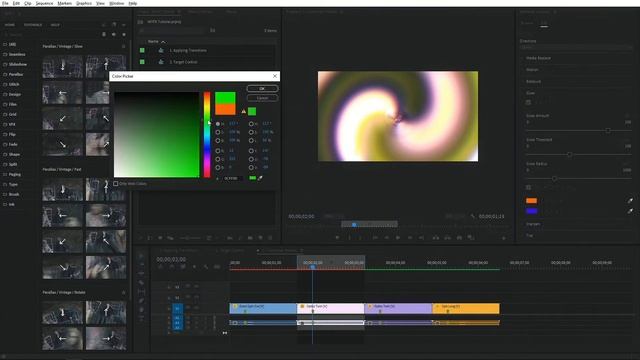Click eyedropper beside the blue color swatch

point(630,211)
